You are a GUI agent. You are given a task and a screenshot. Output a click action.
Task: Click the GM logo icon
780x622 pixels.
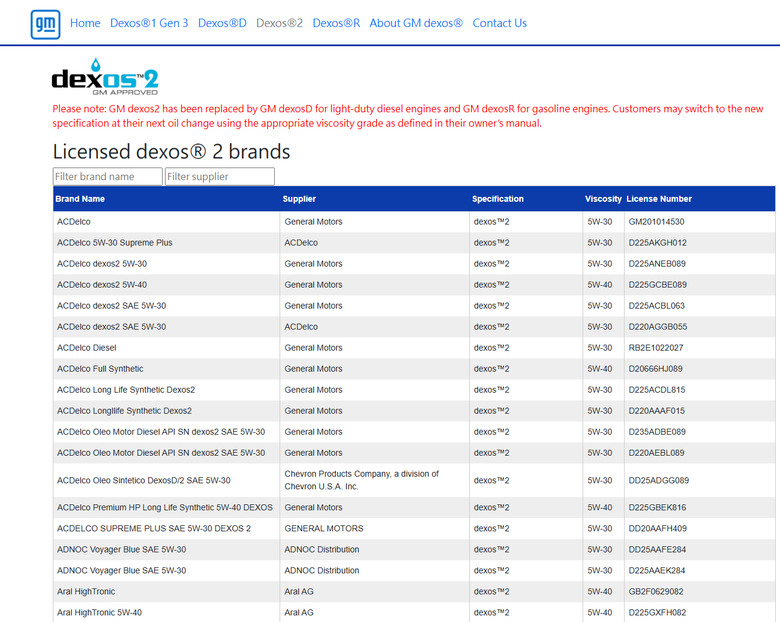coord(45,24)
